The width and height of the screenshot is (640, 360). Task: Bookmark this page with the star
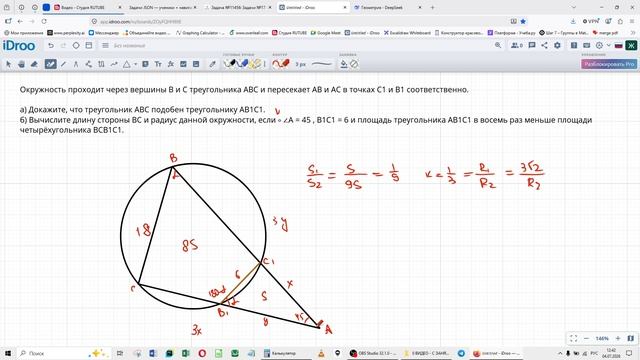coord(523,21)
